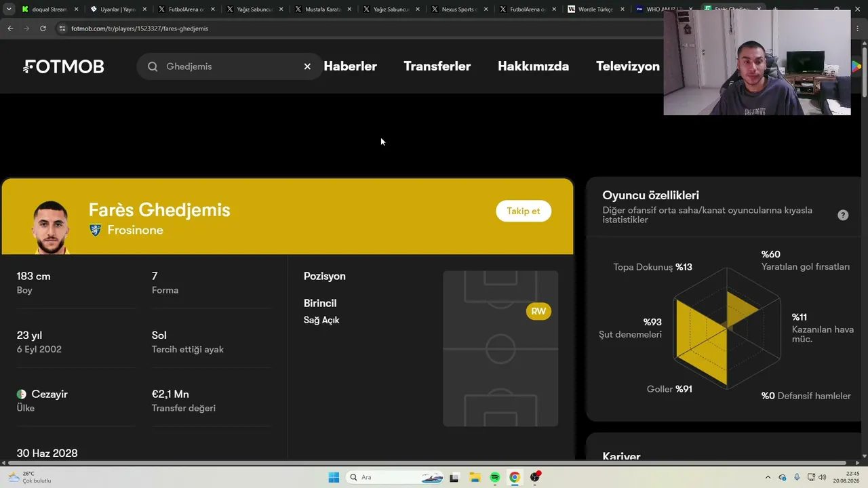This screenshot has height=488, width=868.
Task: Click Farès Ghedjemis player photo
Action: point(51,227)
